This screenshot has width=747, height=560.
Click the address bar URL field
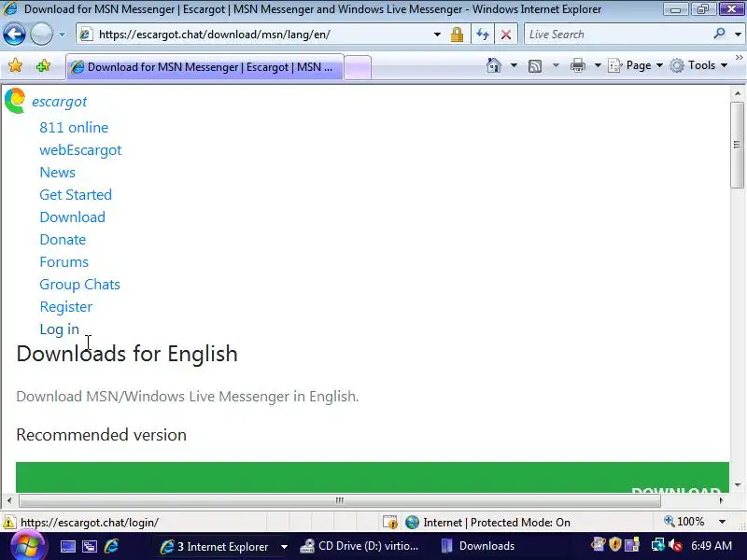258,35
